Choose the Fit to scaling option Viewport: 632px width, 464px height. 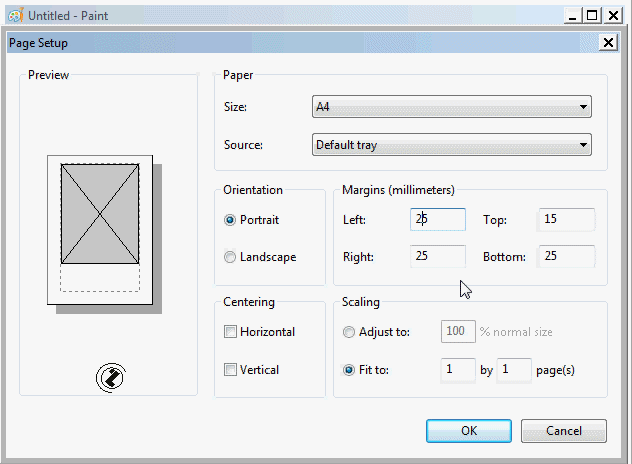point(349,370)
